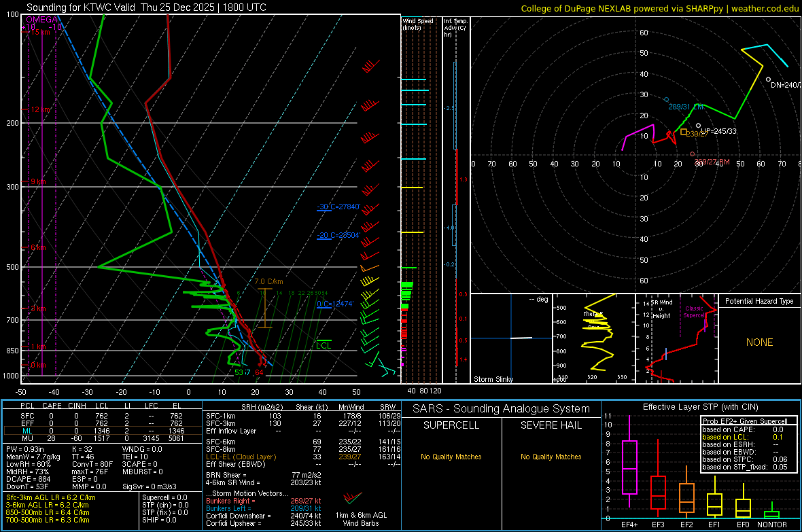Click the 'Potential Hazard Type' header
802x532 pixels.
pyautogui.click(x=759, y=301)
